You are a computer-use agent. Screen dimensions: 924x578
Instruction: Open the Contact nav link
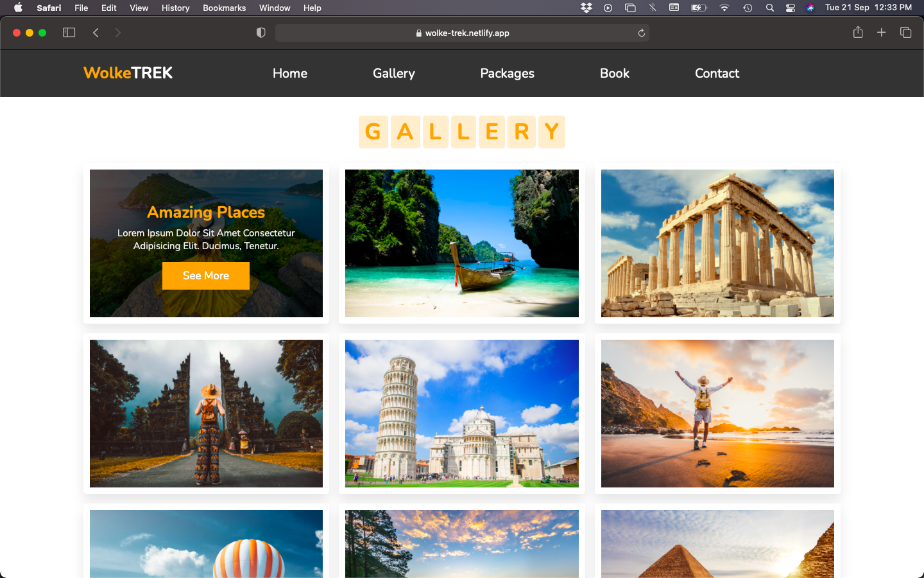pyautogui.click(x=717, y=73)
